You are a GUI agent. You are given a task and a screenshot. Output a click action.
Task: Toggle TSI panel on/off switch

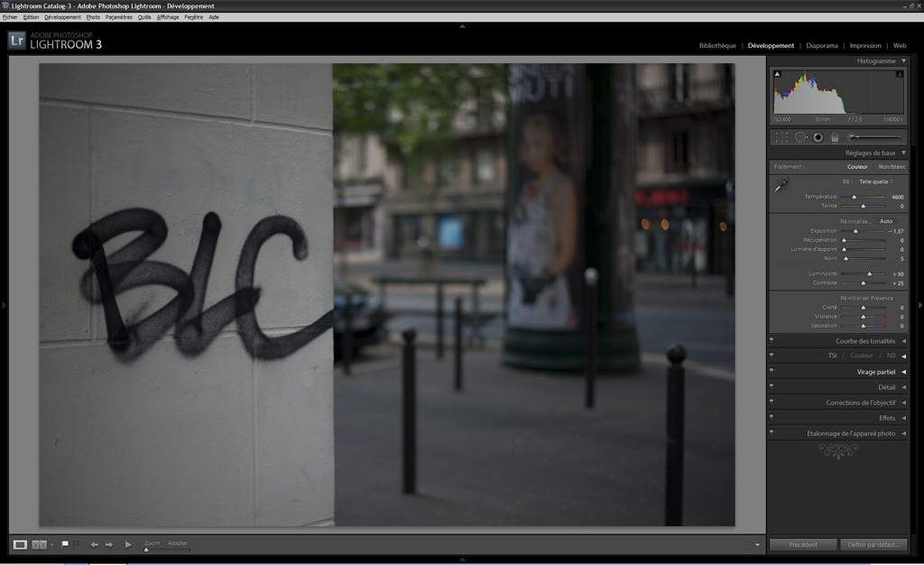coord(772,356)
